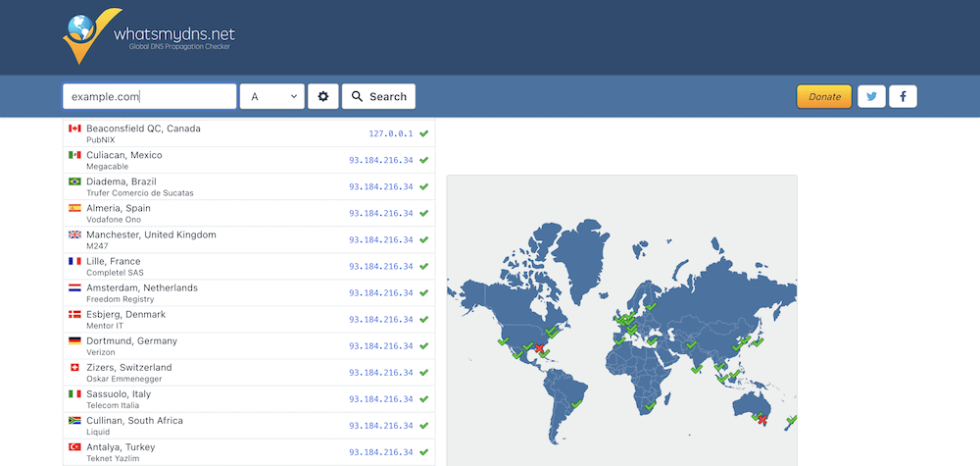
Task: Click the United Kingdom flag icon
Action: (x=75, y=234)
